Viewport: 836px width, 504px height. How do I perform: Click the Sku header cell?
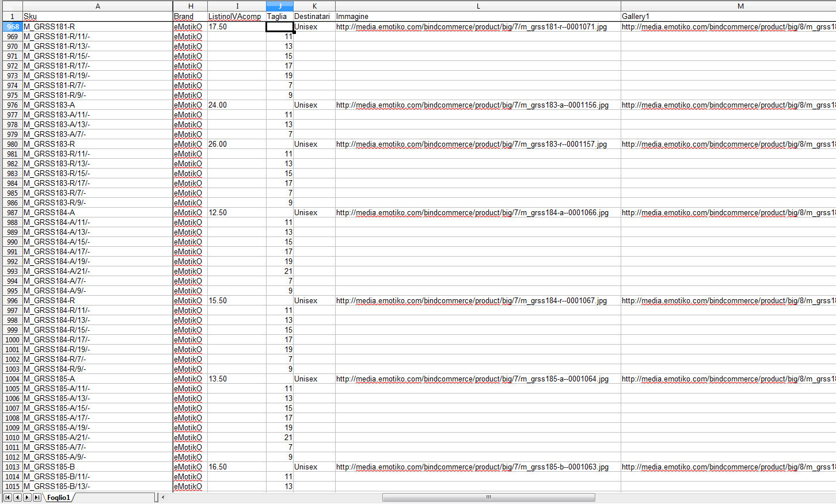pyautogui.click(x=97, y=16)
